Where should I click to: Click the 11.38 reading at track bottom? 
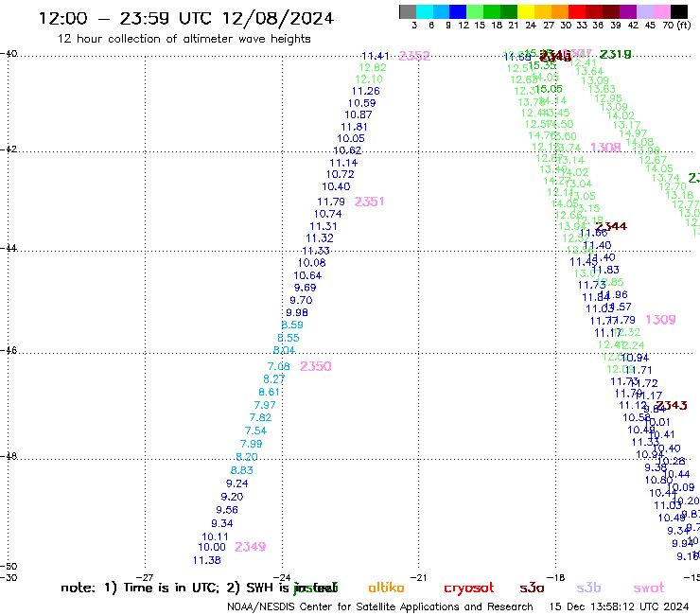coord(207,560)
